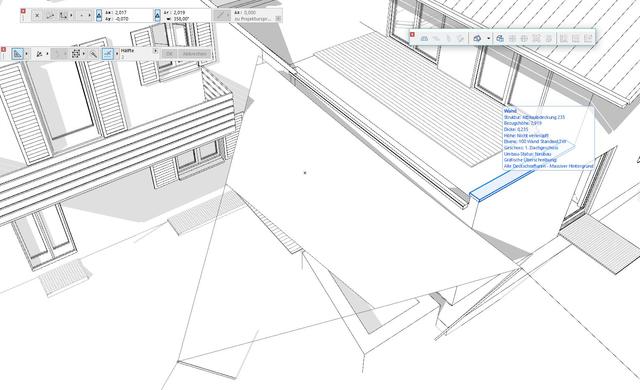640x390 pixels.
Task: Click the greyed Abbrechen button
Action: (x=195, y=53)
